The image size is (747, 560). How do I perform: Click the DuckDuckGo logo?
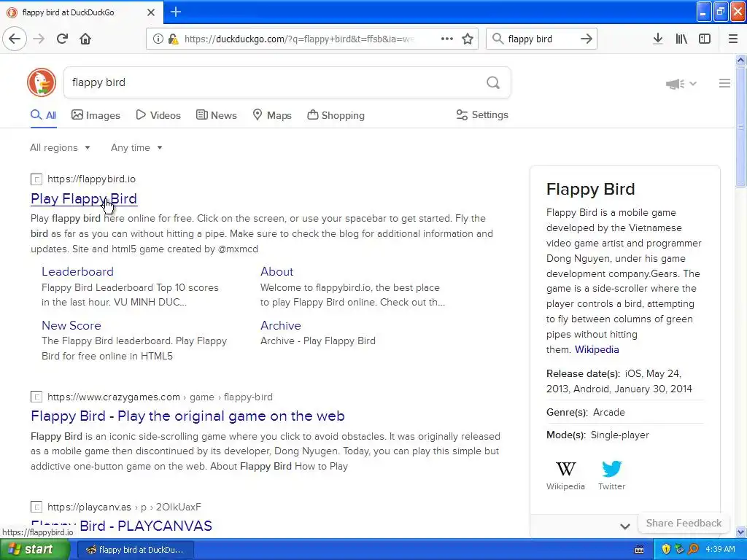[x=42, y=82]
